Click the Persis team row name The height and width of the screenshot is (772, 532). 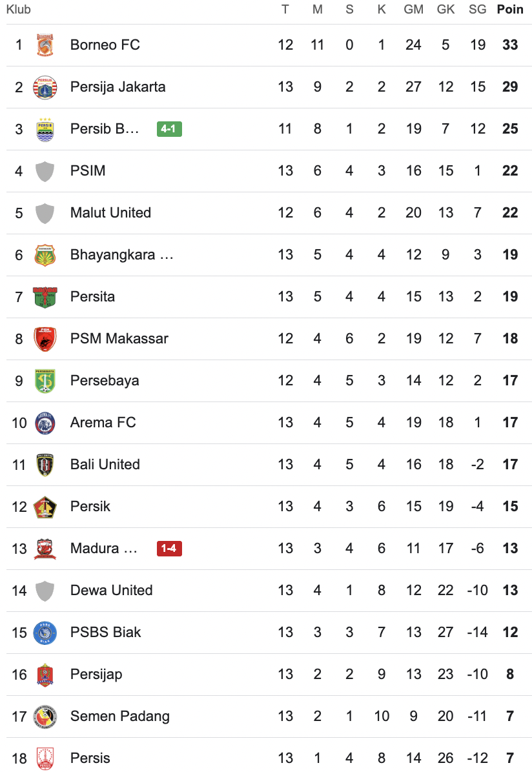[x=90, y=758]
